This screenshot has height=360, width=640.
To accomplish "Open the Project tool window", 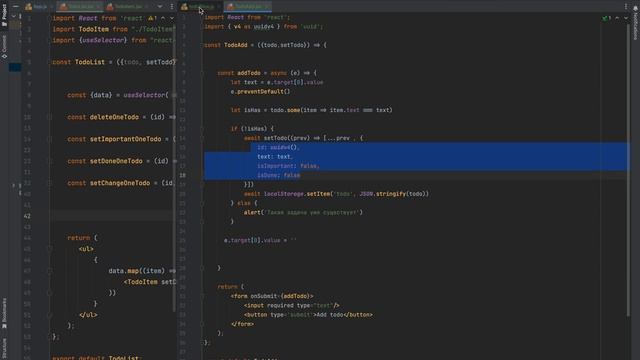I will (4, 16).
